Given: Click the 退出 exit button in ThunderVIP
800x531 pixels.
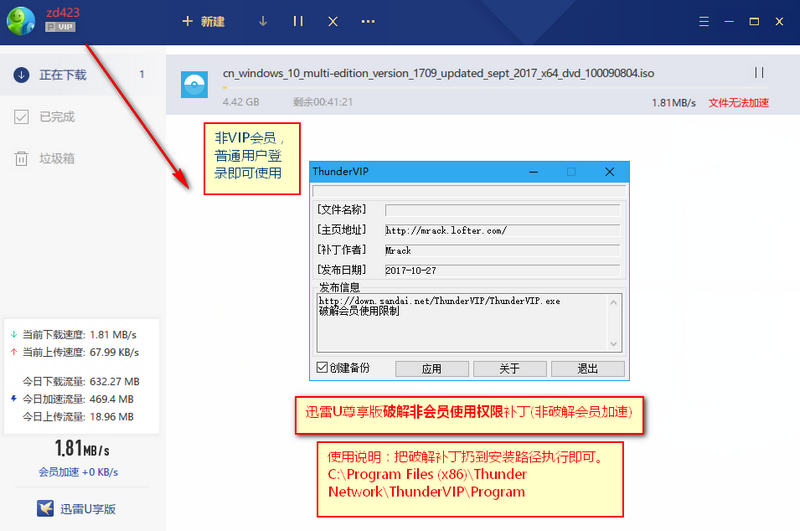Looking at the screenshot, I should click(x=588, y=369).
